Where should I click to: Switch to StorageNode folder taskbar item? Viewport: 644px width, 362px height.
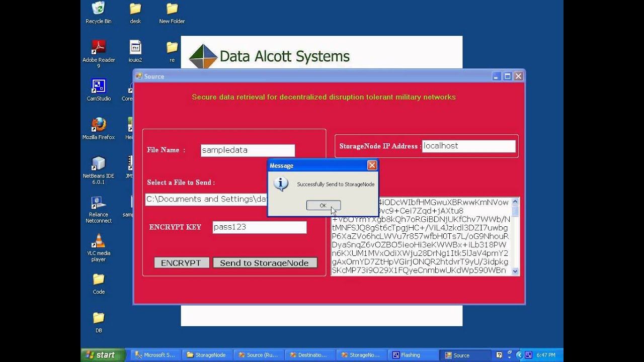pyautogui.click(x=207, y=355)
